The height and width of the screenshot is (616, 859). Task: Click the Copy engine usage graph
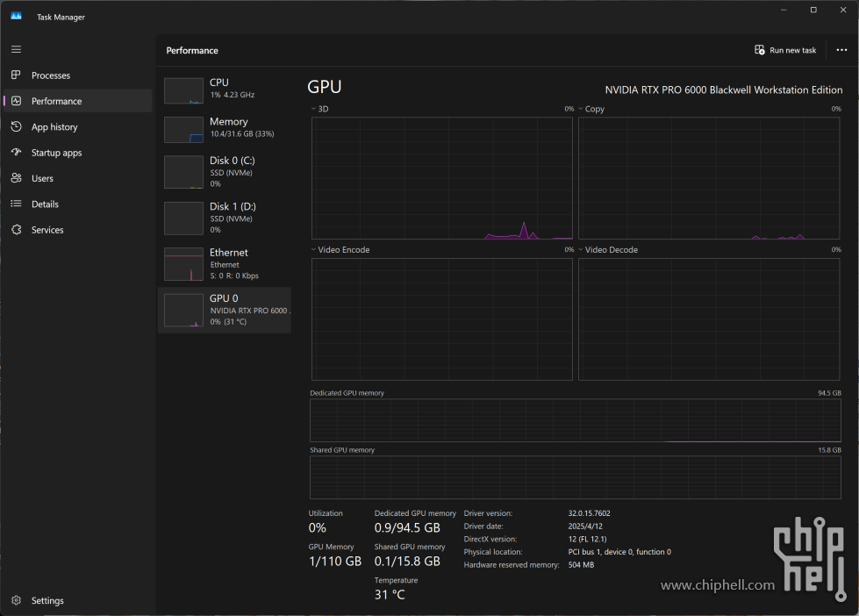(709, 178)
